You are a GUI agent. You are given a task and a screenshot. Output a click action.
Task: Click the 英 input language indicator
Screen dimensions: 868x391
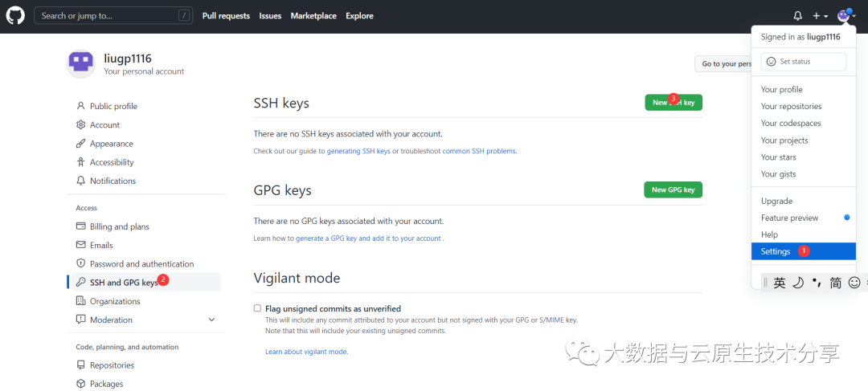coord(780,283)
